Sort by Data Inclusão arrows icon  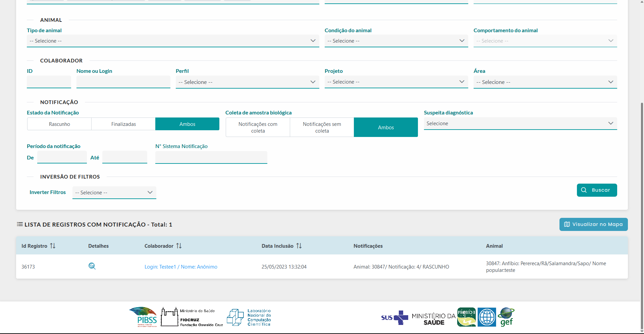(x=299, y=246)
